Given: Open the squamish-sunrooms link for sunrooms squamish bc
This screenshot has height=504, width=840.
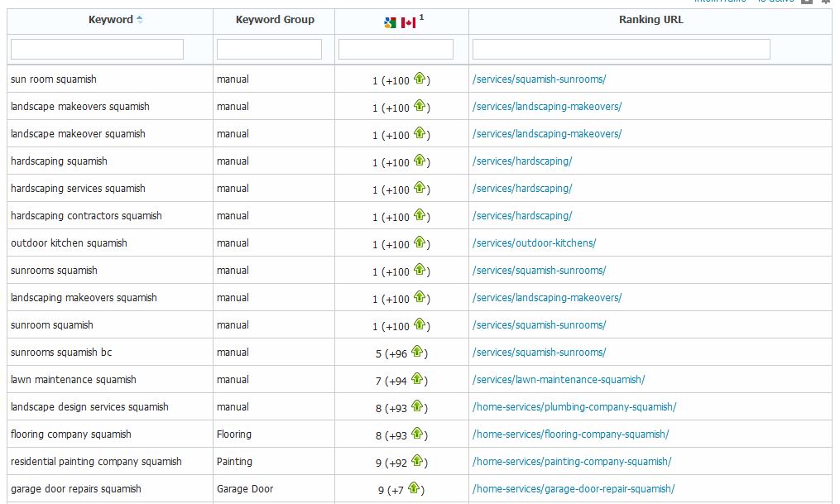Looking at the screenshot, I should (x=539, y=353).
